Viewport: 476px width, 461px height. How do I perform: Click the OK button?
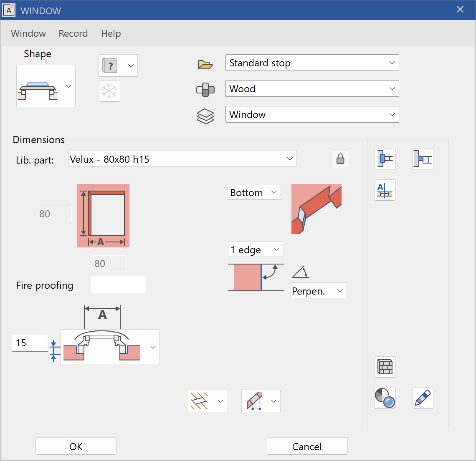point(76,446)
